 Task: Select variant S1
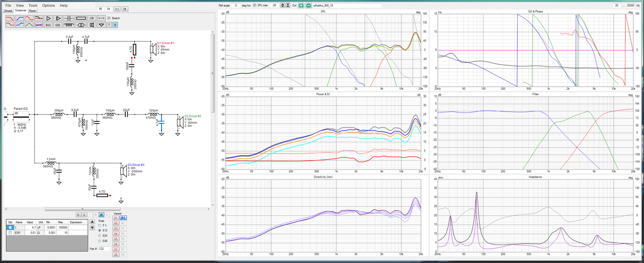[115, 218]
